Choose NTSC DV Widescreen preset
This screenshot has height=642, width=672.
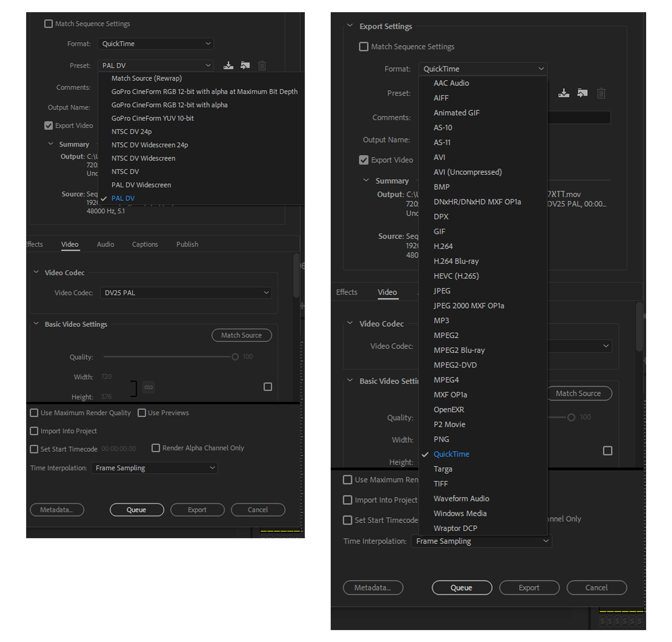[x=143, y=158]
